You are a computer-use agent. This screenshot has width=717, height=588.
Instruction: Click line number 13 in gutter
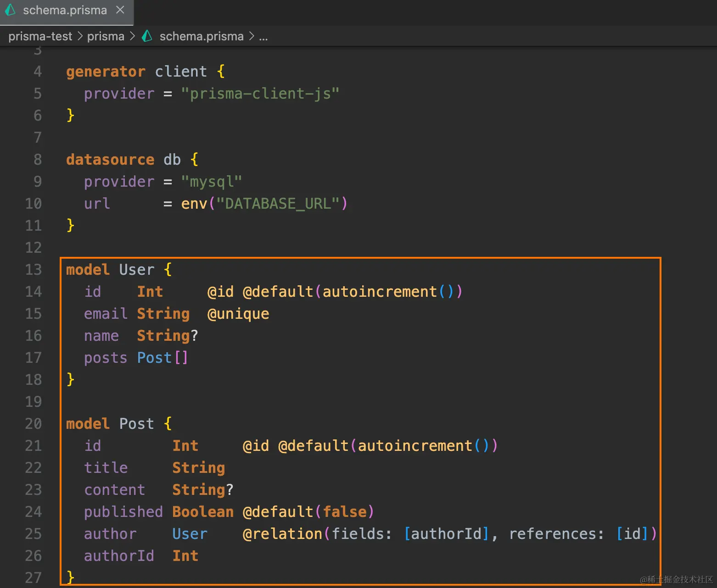(x=33, y=270)
